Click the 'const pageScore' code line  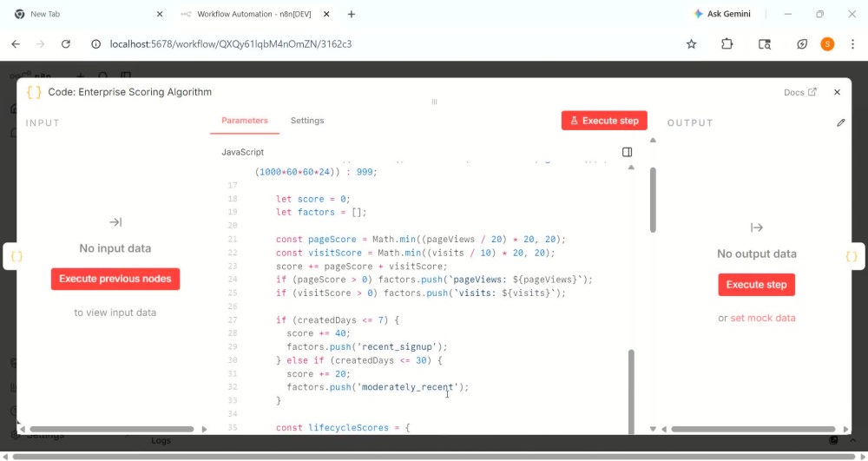(x=421, y=239)
